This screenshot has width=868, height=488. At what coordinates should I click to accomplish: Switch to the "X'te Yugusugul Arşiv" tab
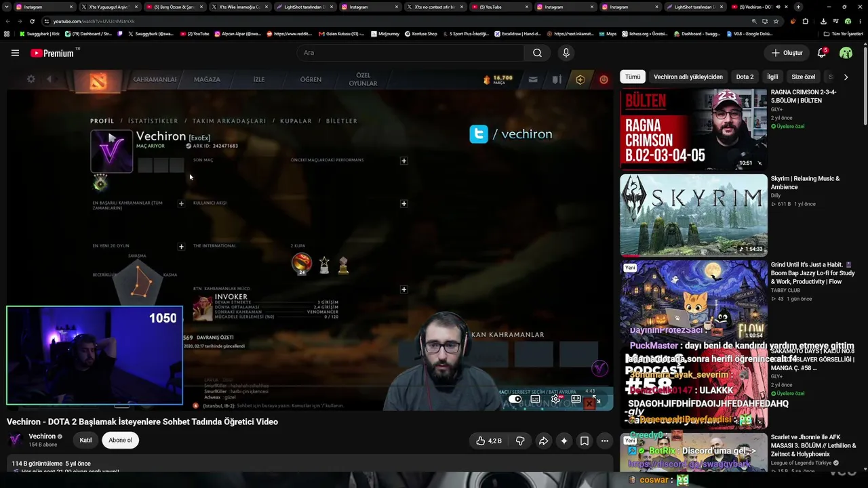[x=108, y=7]
